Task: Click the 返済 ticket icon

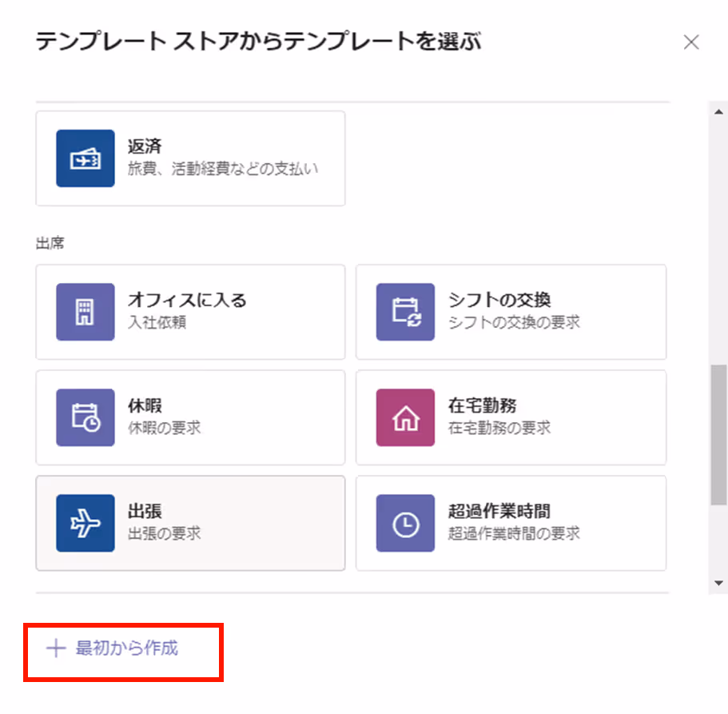Action: click(86, 158)
